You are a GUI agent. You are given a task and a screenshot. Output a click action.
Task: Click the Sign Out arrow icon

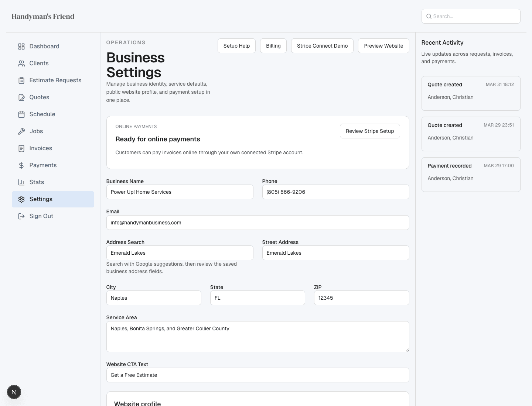(x=21, y=216)
